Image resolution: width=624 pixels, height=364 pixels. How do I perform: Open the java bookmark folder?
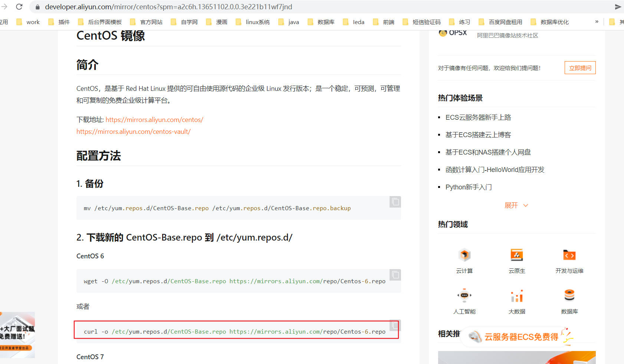(289, 22)
